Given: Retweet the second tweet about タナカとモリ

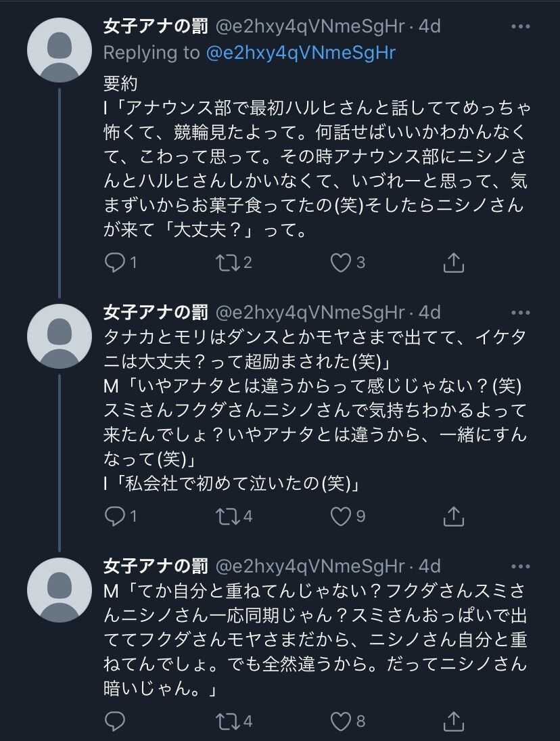Looking at the screenshot, I should pyautogui.click(x=225, y=517).
